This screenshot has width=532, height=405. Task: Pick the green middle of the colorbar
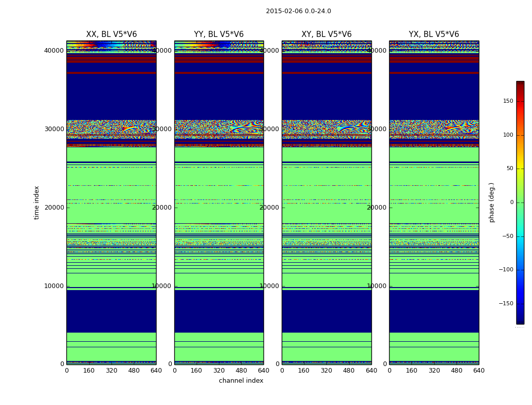tap(520, 202)
